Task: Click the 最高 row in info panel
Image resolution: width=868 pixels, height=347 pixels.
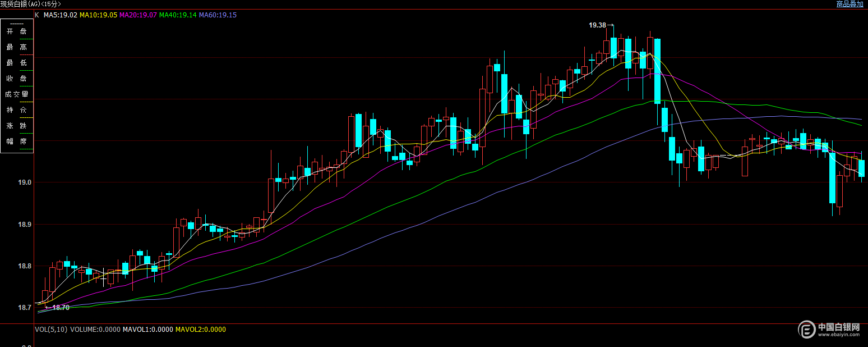Action: (17, 47)
